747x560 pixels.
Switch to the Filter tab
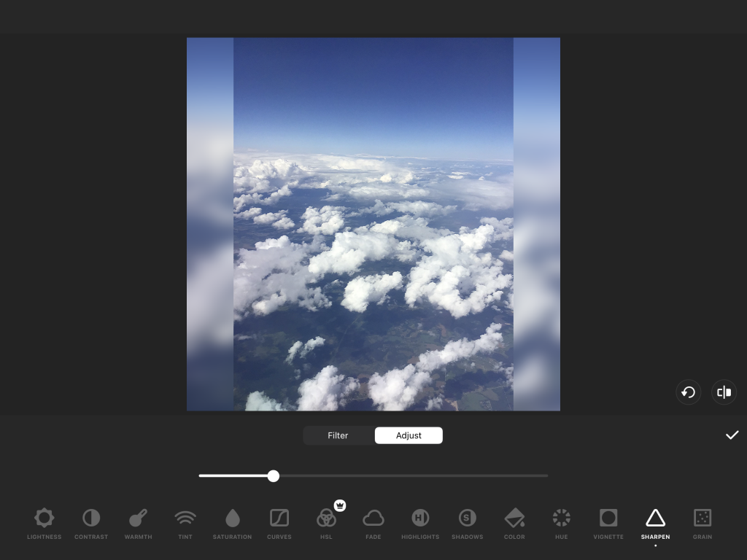(338, 435)
